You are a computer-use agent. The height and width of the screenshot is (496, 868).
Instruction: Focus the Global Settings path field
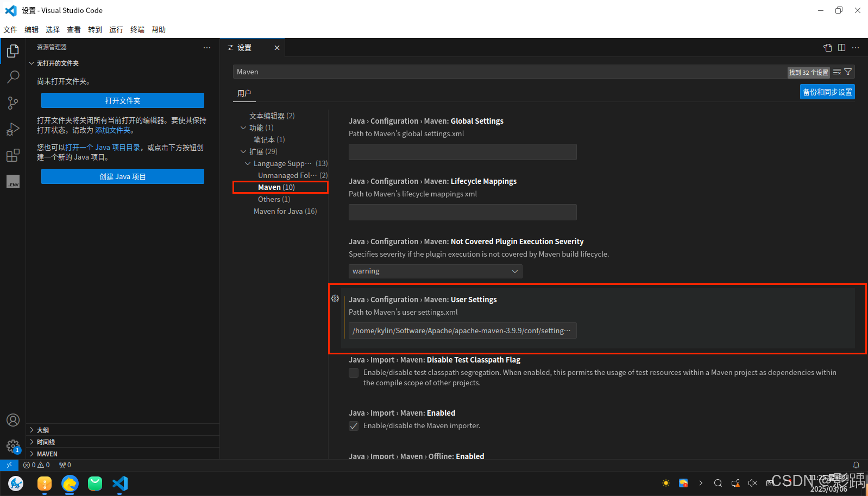463,152
